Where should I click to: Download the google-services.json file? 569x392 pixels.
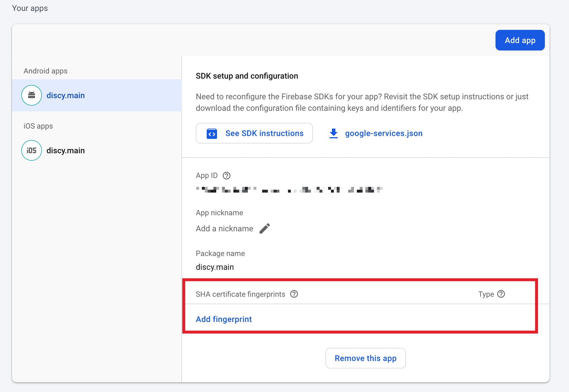pyautogui.click(x=384, y=133)
